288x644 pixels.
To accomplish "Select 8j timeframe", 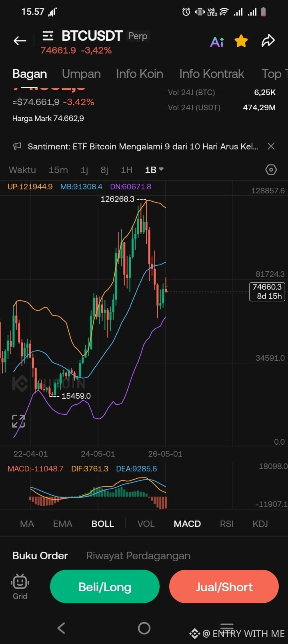I will tap(104, 170).
